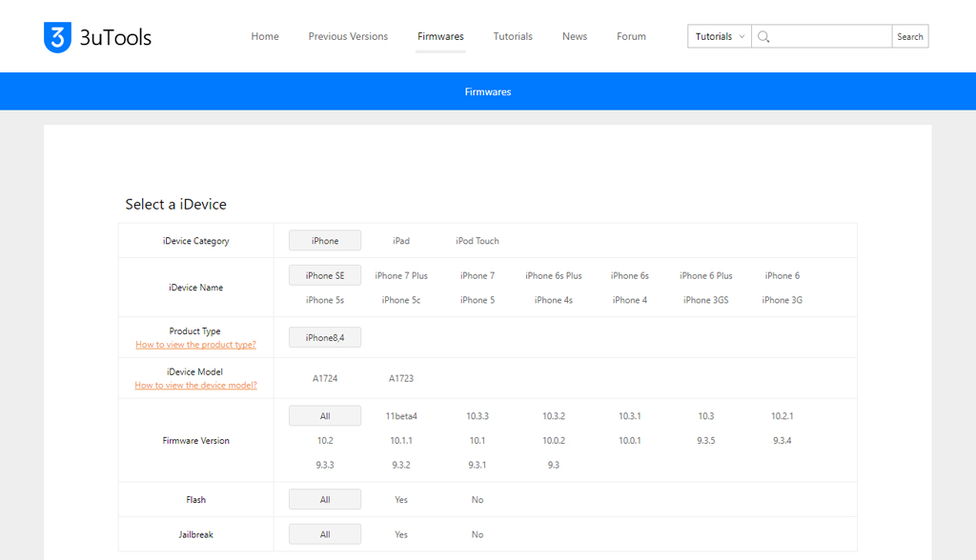Filter firmware version 10.0.2
The height and width of the screenshot is (560, 976).
pos(554,441)
